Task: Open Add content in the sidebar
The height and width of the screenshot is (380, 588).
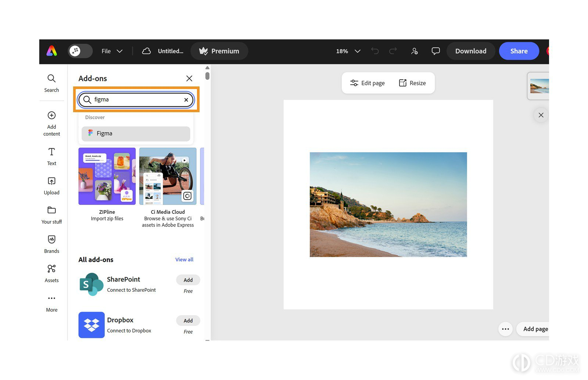Action: (x=51, y=124)
